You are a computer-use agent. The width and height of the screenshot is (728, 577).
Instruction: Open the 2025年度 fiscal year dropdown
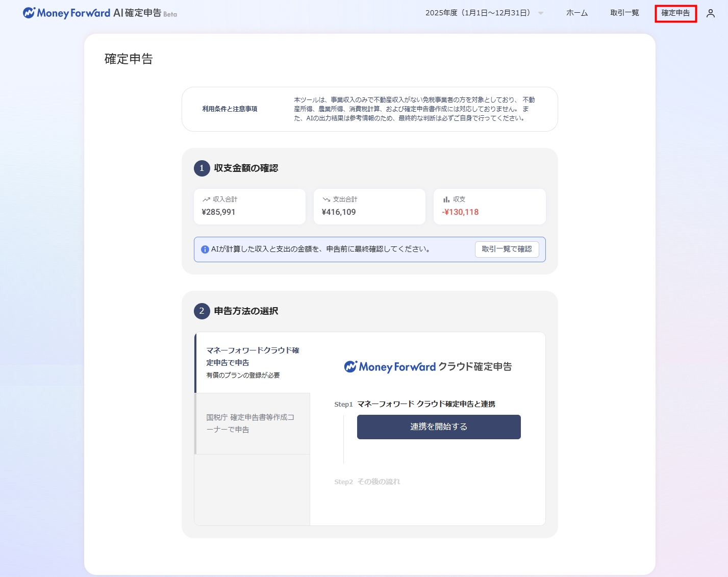pyautogui.click(x=478, y=13)
